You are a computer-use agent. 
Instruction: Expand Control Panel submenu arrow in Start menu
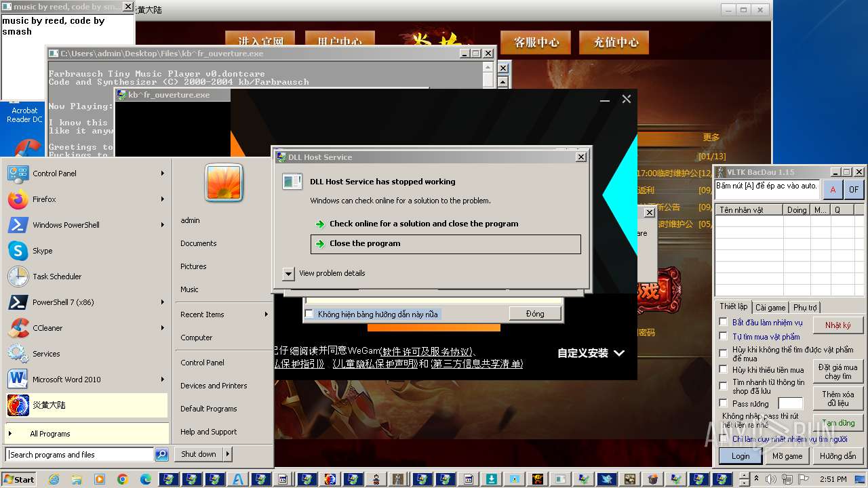(x=163, y=174)
